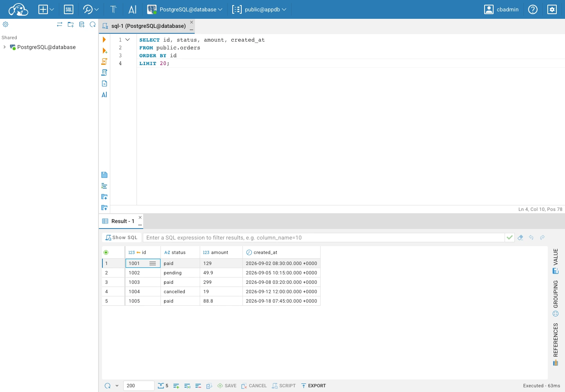Switch to the Result - 1 tab

pyautogui.click(x=118, y=221)
